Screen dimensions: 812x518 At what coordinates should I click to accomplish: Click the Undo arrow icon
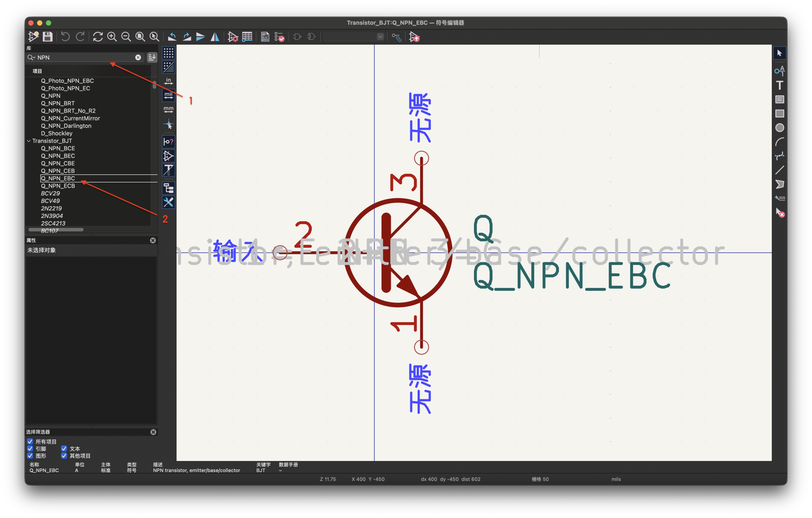pos(65,37)
